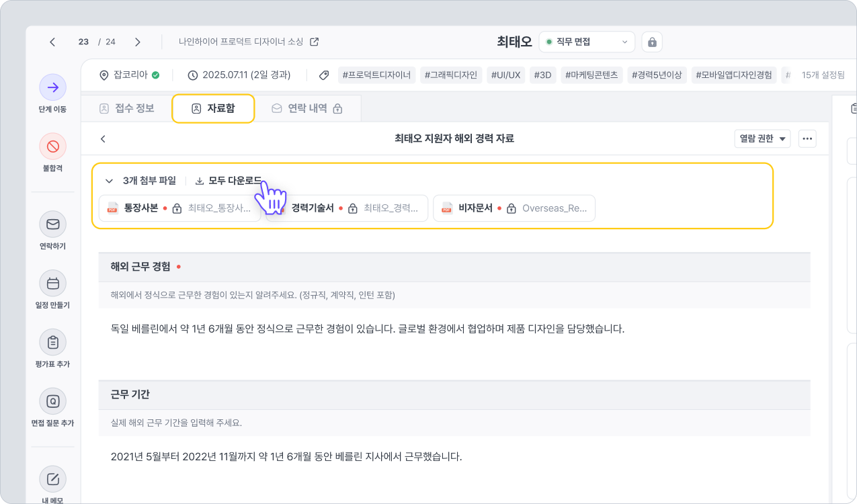This screenshot has height=504, width=857.
Task: Open the three-dot more options menu
Action: (x=807, y=139)
